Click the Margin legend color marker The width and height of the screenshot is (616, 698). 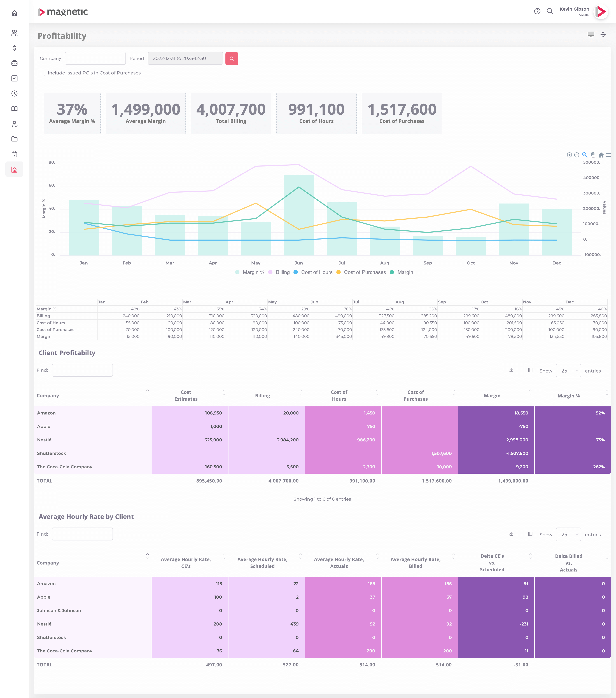pos(392,273)
